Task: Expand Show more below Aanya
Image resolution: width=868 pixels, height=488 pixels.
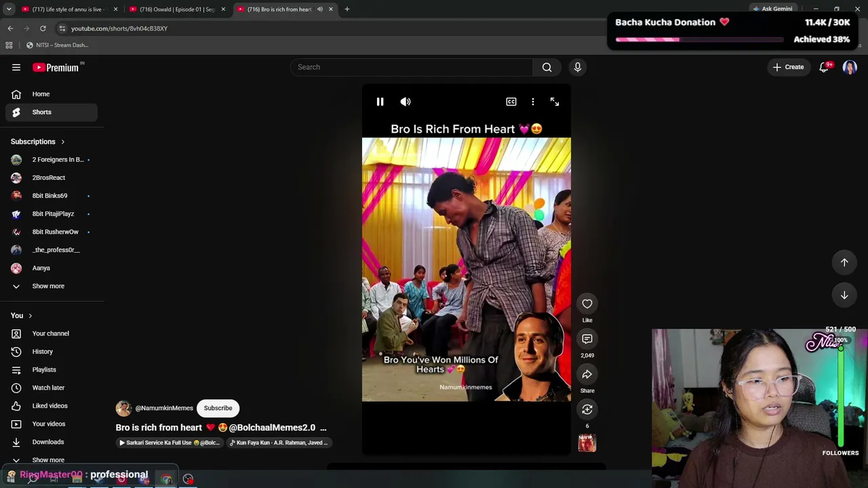Action: [x=52, y=286]
